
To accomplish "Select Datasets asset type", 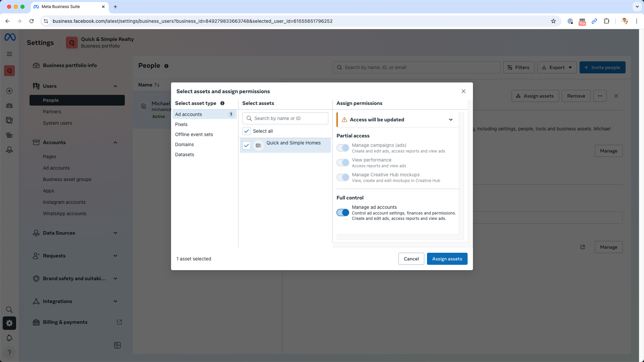I will tap(204, 155).
